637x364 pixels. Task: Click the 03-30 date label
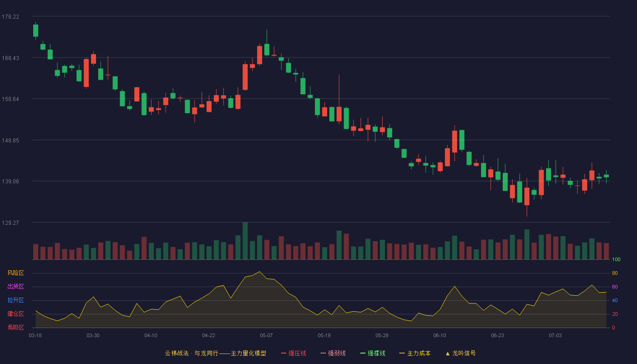point(93,335)
